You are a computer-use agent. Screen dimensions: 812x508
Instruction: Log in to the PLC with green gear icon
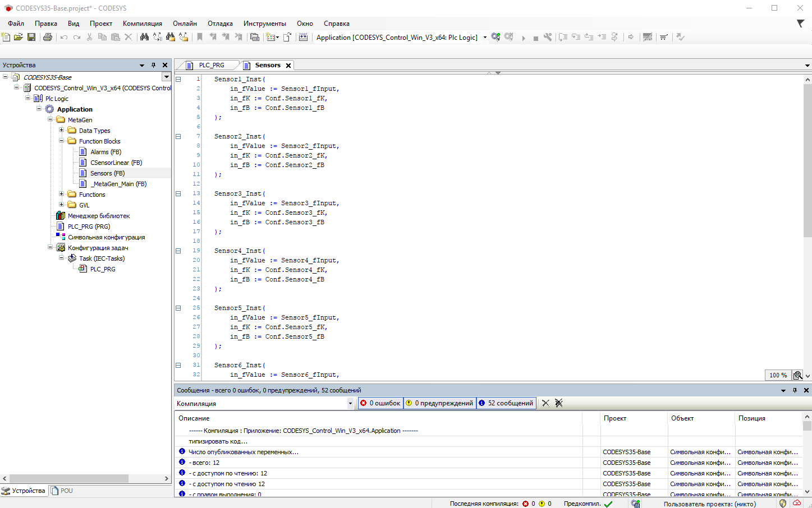tap(496, 37)
